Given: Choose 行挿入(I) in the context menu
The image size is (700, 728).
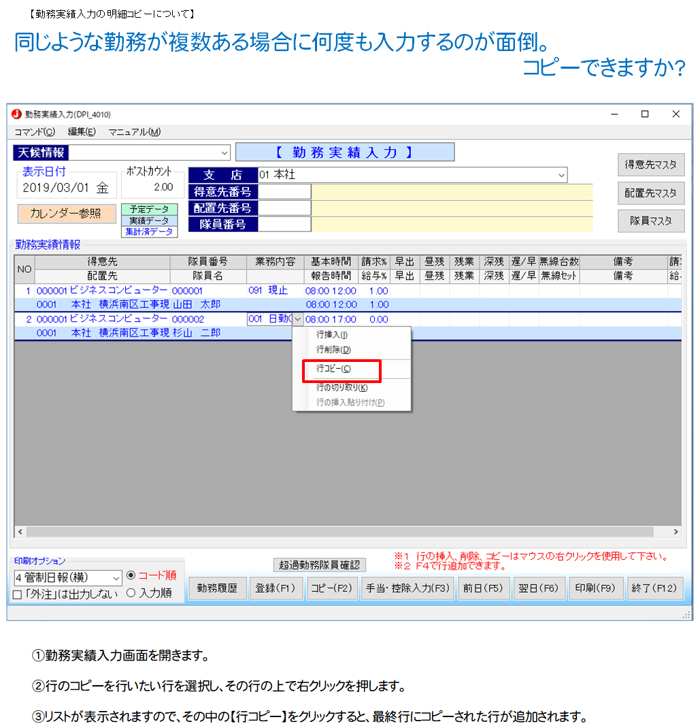Looking at the screenshot, I should [x=332, y=335].
